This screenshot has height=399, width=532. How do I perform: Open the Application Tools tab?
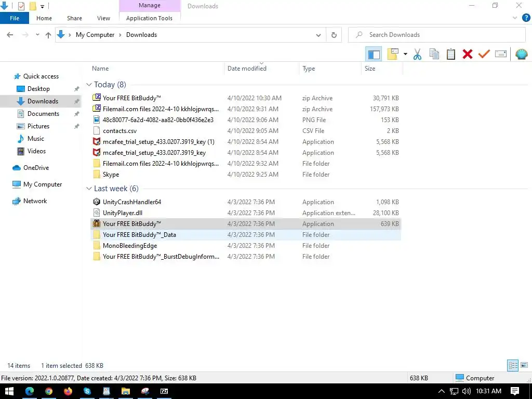pos(149,18)
